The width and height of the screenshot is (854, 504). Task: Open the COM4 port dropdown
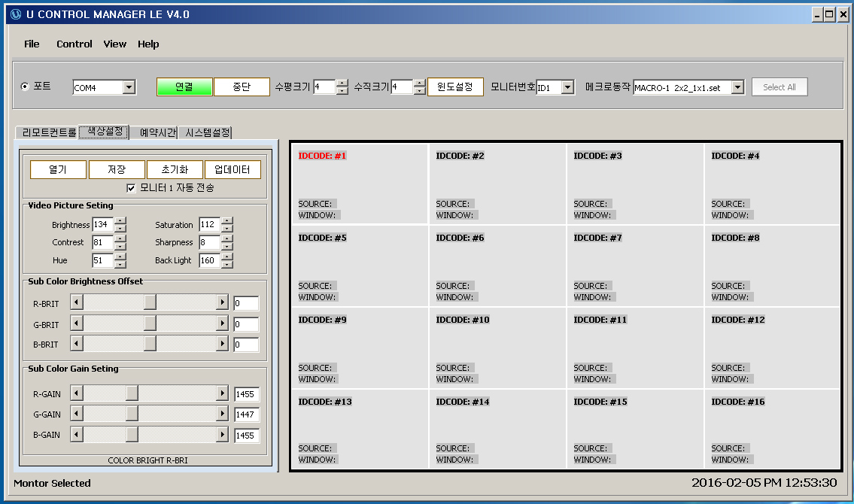(129, 87)
